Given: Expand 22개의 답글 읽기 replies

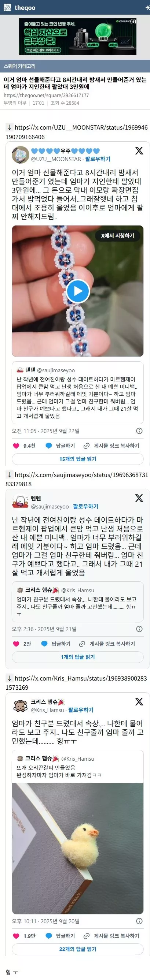Looking at the screenshot, I should tap(78, 949).
